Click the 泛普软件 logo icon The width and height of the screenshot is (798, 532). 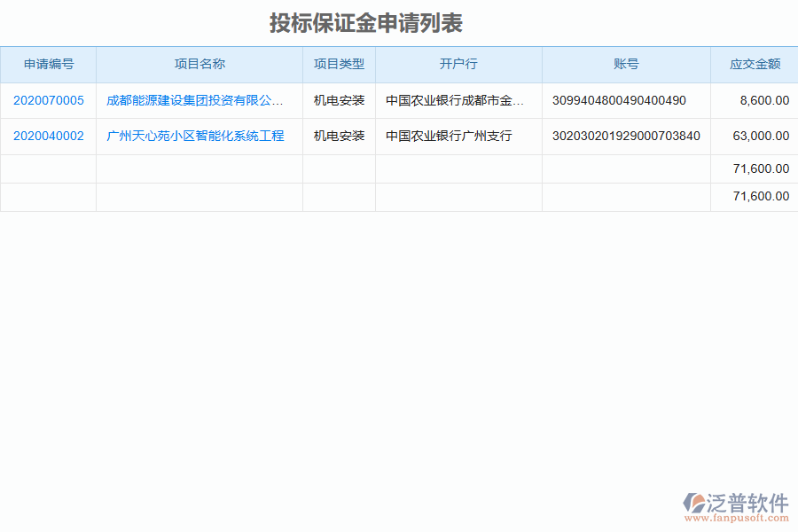click(693, 501)
